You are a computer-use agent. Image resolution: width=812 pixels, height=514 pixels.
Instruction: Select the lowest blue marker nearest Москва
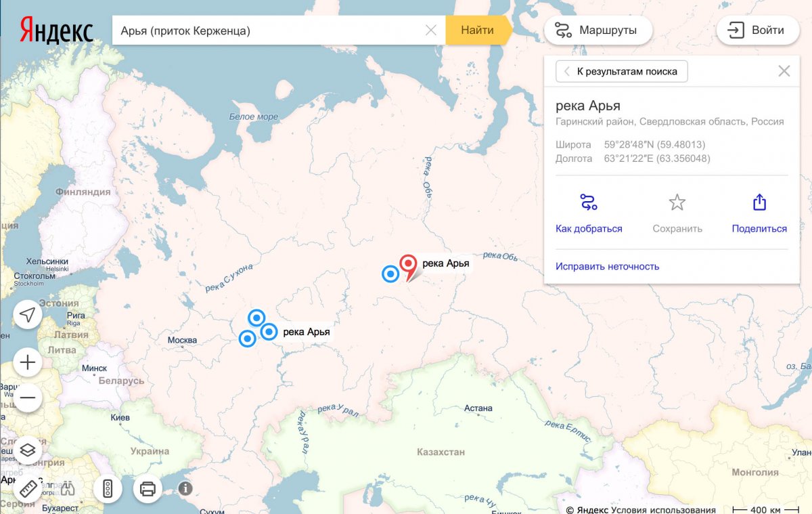click(x=248, y=338)
